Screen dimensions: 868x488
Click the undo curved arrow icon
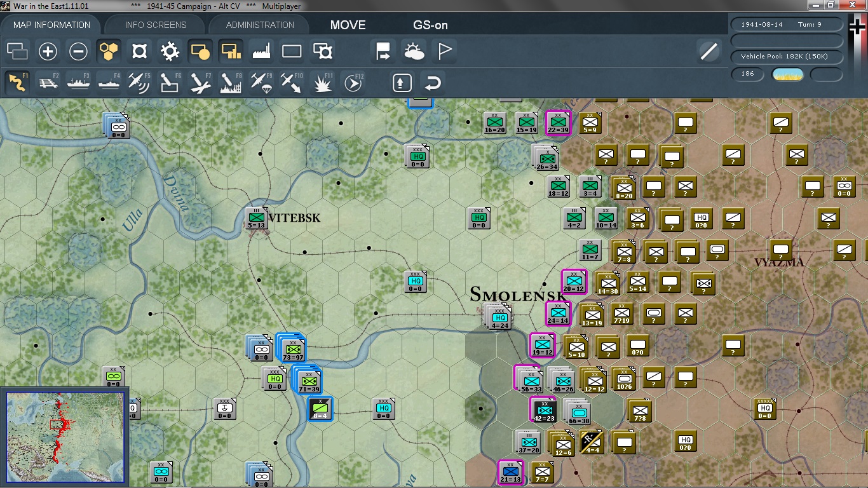pos(432,83)
